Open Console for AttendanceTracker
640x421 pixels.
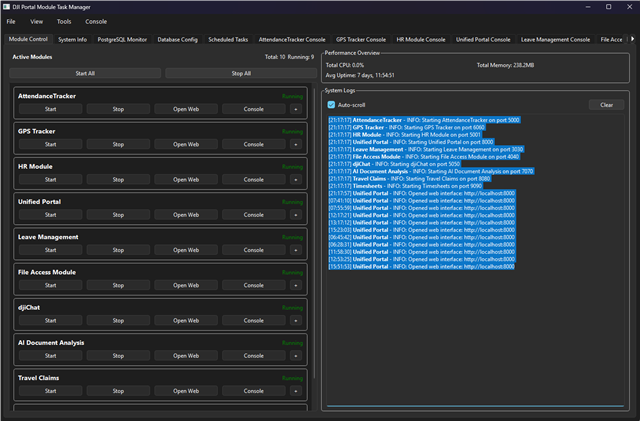253,109
